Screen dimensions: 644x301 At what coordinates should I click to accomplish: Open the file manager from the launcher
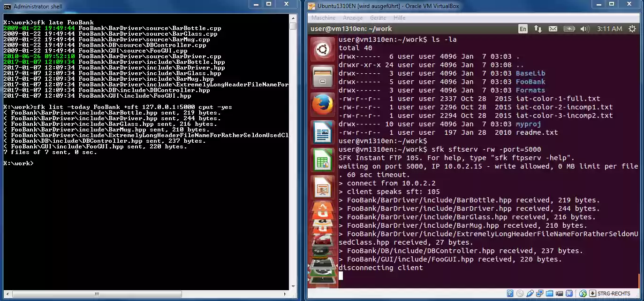(322, 77)
